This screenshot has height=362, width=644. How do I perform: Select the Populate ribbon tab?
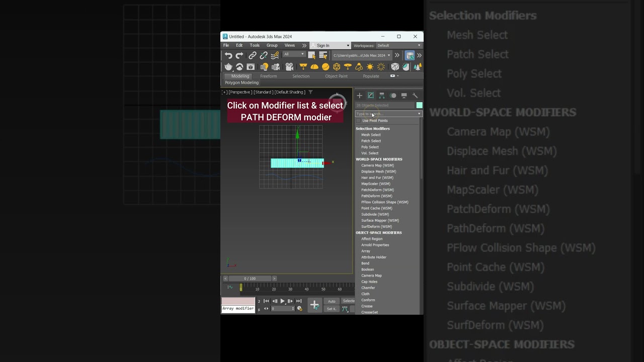pyautogui.click(x=371, y=76)
